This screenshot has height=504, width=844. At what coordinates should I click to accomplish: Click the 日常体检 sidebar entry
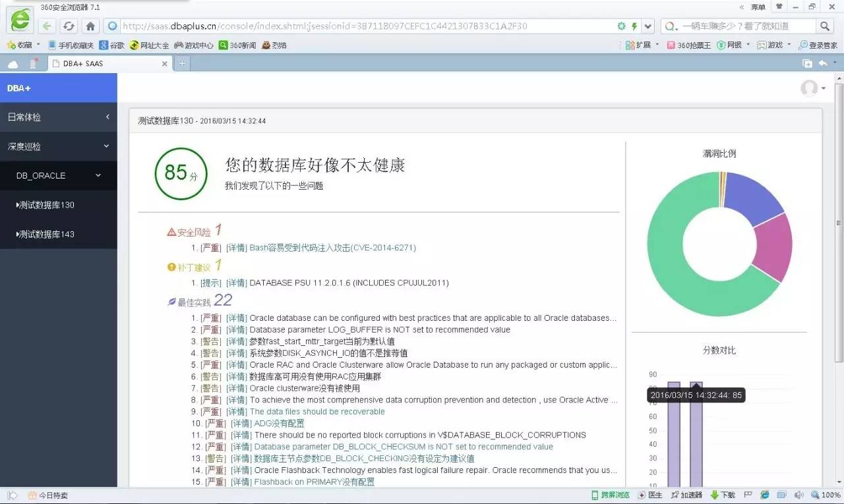24,117
